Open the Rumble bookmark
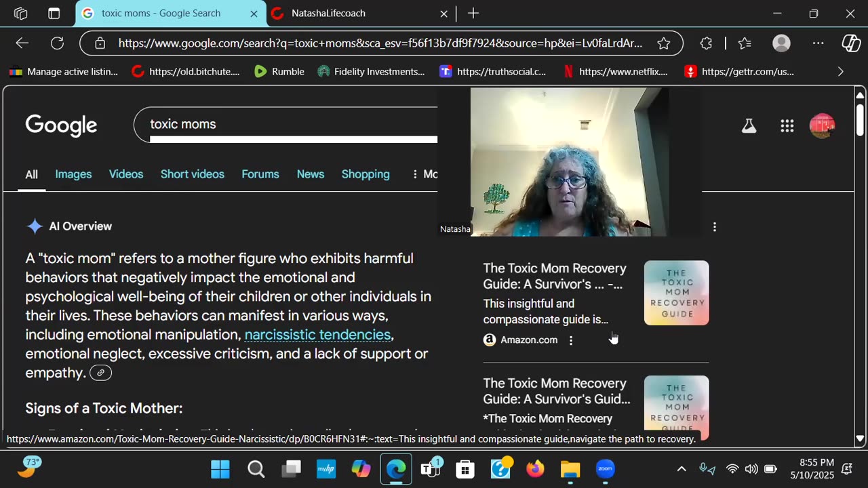The height and width of the screenshot is (488, 868). [279, 71]
